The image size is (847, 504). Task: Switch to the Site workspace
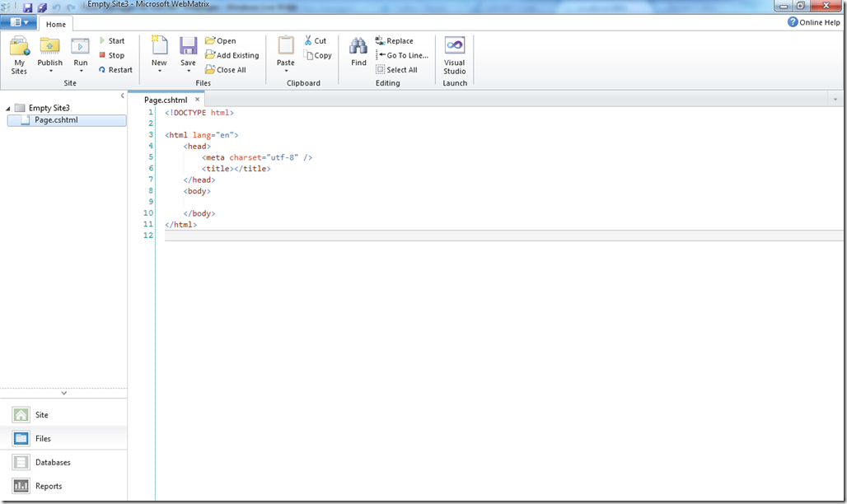(63, 415)
